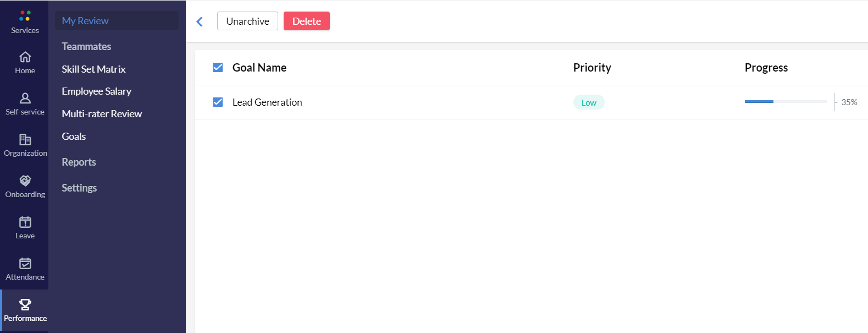The image size is (868, 333).
Task: Uncheck the select-all Goal Name checkbox
Action: [218, 67]
